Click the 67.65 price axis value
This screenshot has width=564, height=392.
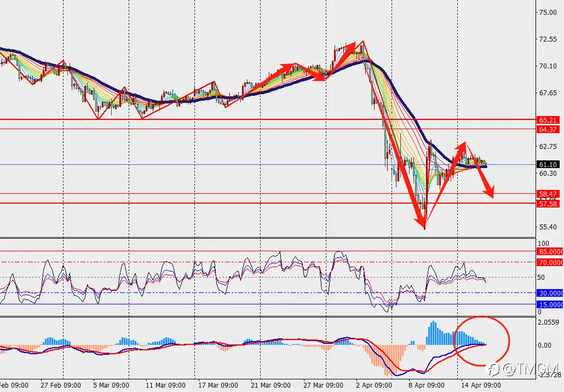tap(548, 93)
